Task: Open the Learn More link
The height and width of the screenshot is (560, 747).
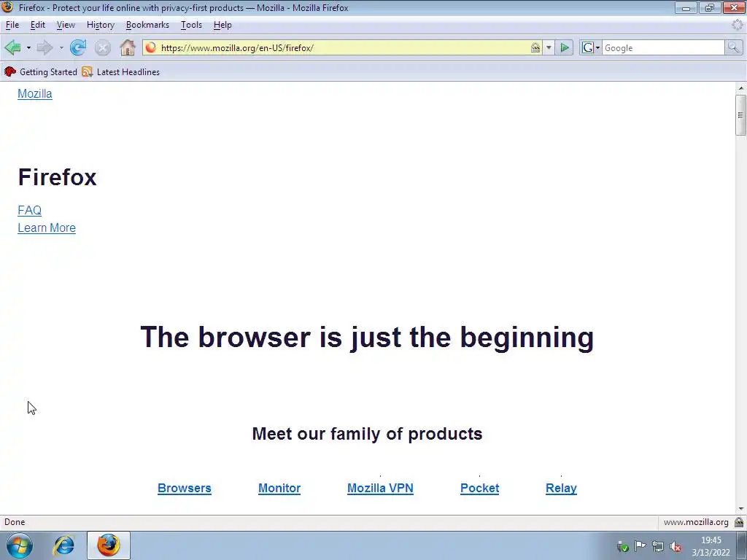Action: [x=47, y=228]
